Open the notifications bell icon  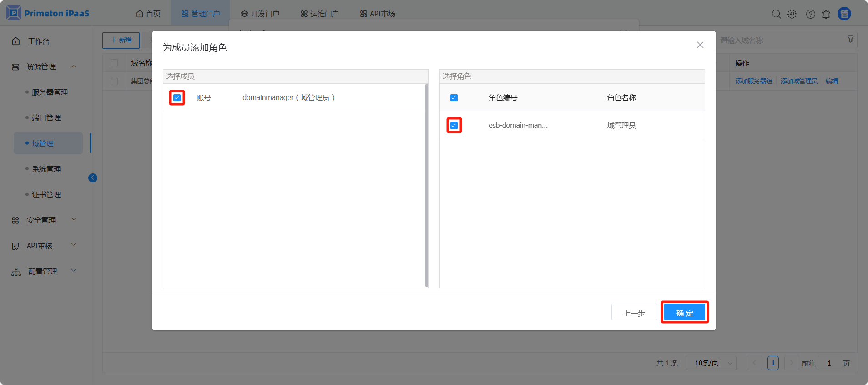tap(826, 14)
